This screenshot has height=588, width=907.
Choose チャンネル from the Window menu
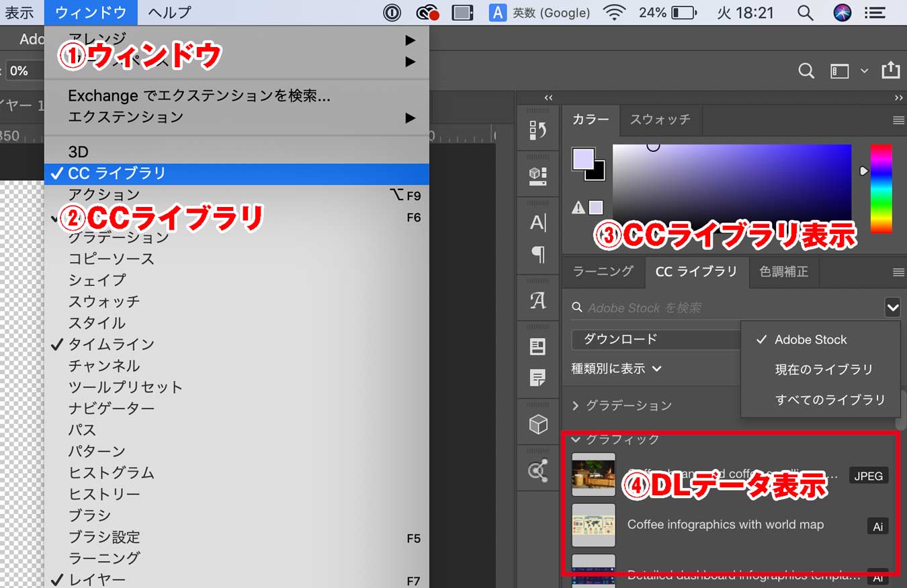236,366
